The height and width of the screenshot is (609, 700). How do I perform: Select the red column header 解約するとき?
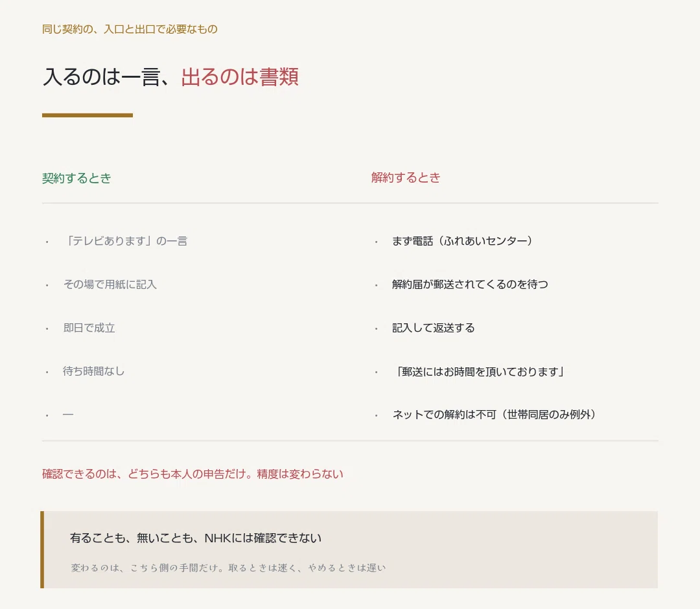(406, 178)
